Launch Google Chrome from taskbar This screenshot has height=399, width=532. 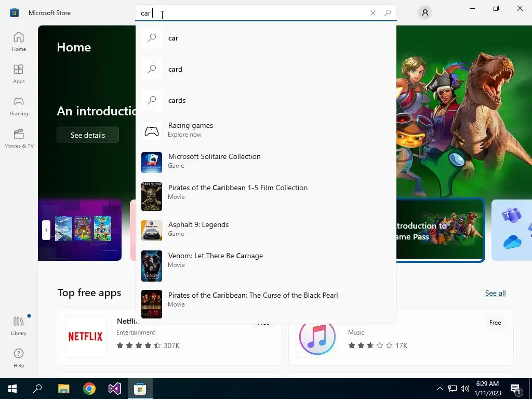89,389
